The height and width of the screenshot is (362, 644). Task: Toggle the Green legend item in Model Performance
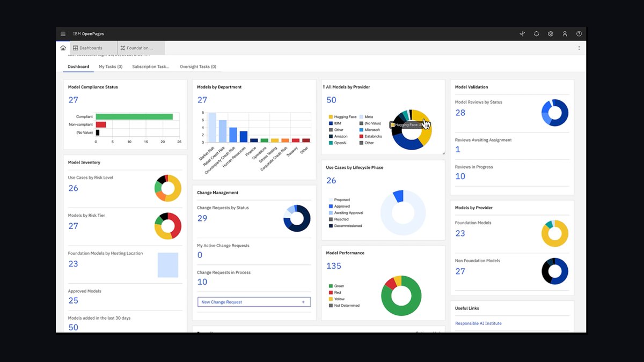click(x=335, y=286)
